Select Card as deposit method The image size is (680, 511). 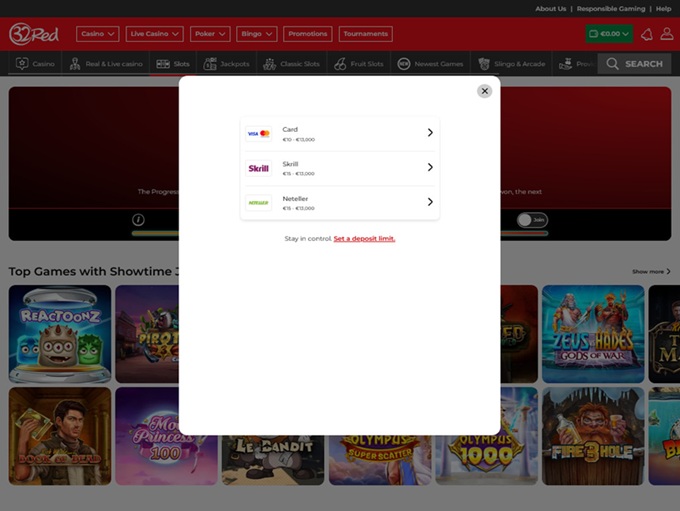[x=339, y=134]
